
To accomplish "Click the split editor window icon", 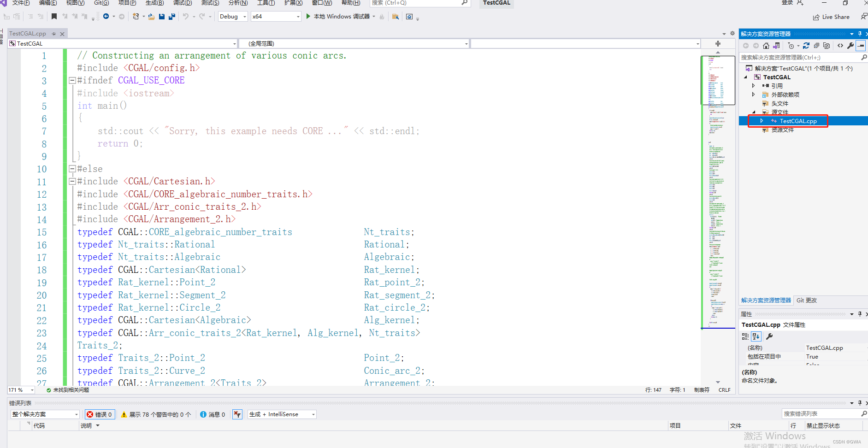I will click(718, 43).
